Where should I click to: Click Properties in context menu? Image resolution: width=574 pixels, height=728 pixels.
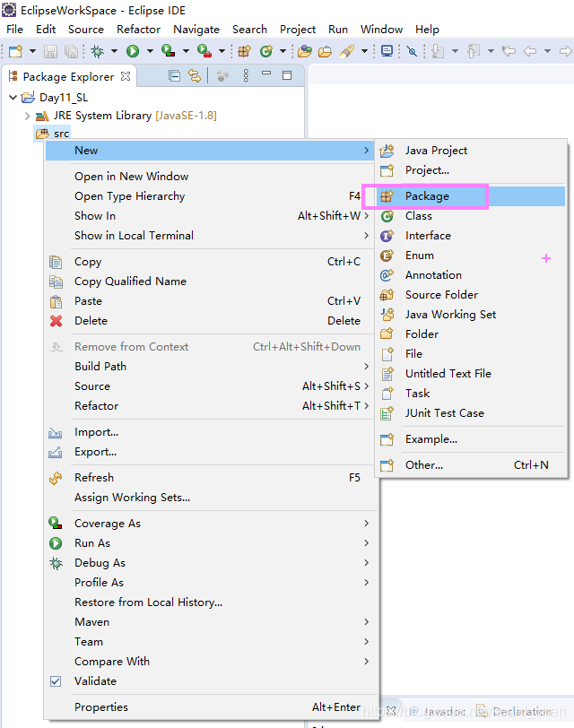click(210, 706)
